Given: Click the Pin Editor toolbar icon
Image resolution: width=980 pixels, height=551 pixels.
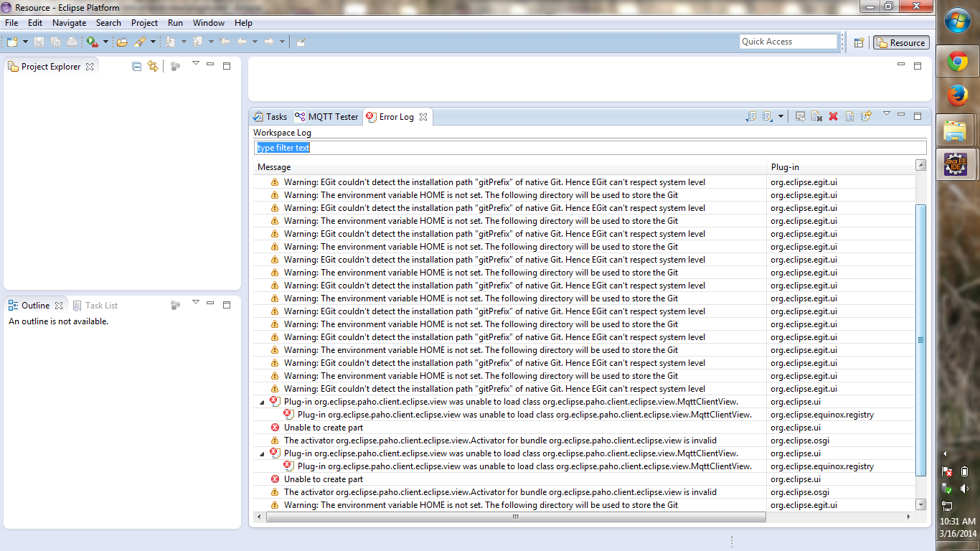Looking at the screenshot, I should (301, 42).
